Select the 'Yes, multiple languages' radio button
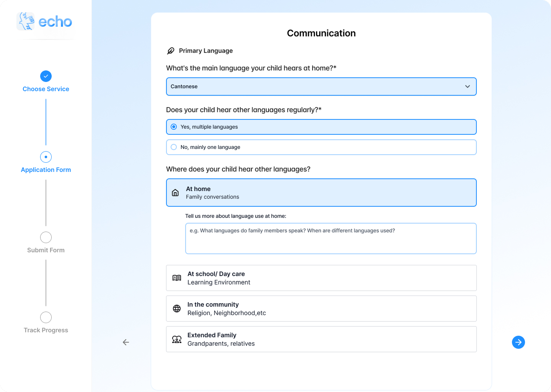551x392 pixels. click(x=174, y=126)
